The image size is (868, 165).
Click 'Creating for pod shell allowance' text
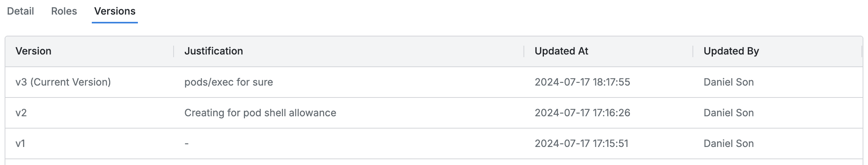tap(260, 113)
